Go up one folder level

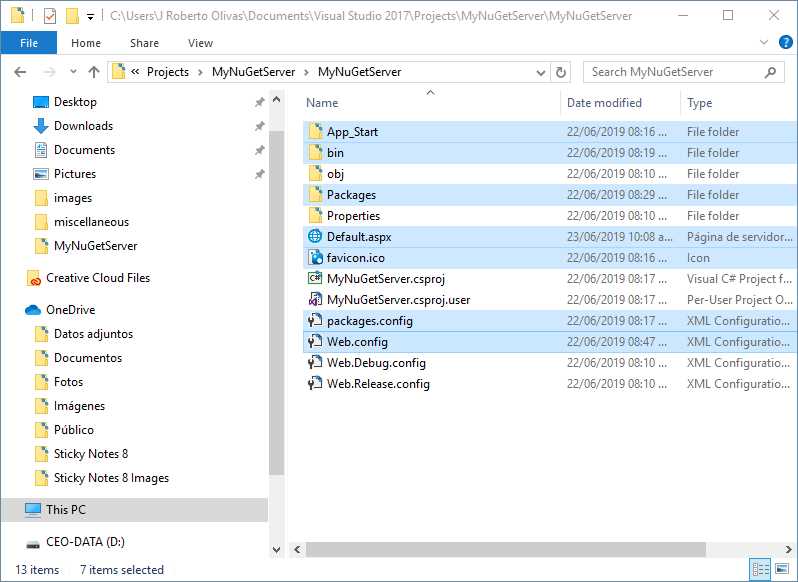[x=94, y=72]
